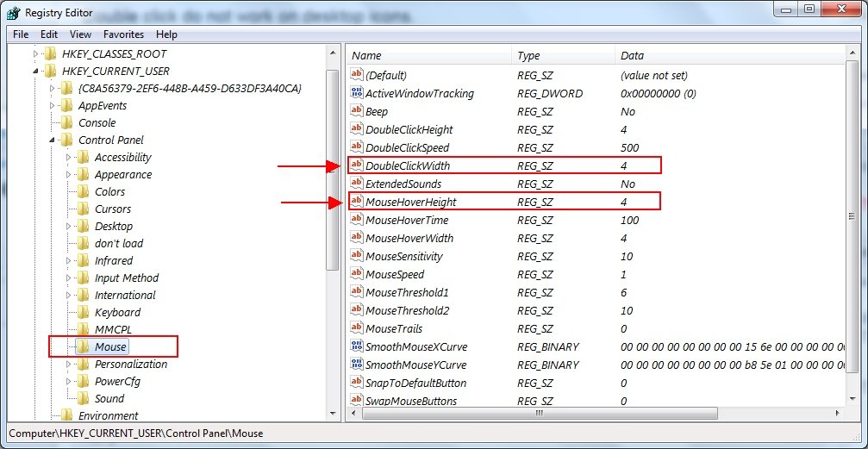Click the HKEY_CLASSES_ROOT folder icon
This screenshot has height=449, width=868.
click(x=51, y=53)
